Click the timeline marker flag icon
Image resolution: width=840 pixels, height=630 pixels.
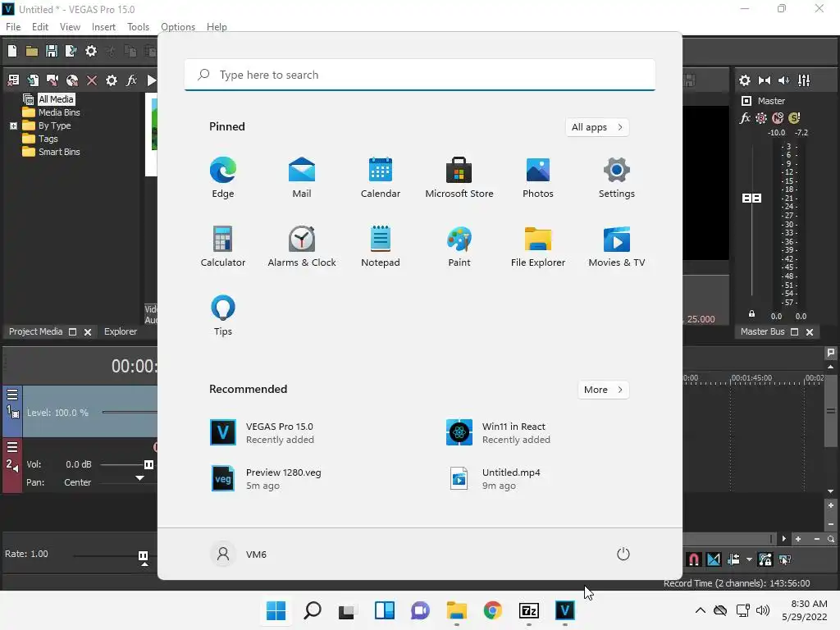[x=830, y=353]
